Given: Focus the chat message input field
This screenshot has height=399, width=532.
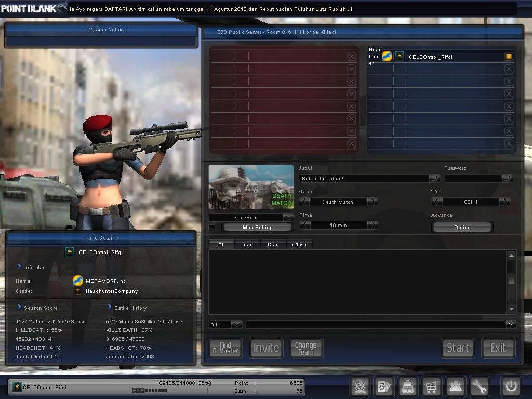Looking at the screenshot, I should pos(375,325).
